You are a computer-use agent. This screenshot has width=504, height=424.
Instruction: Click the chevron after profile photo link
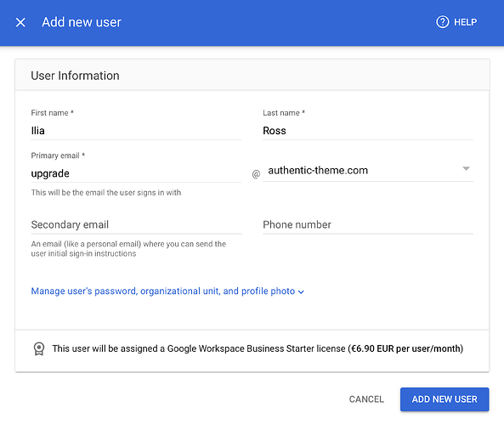pos(301,292)
